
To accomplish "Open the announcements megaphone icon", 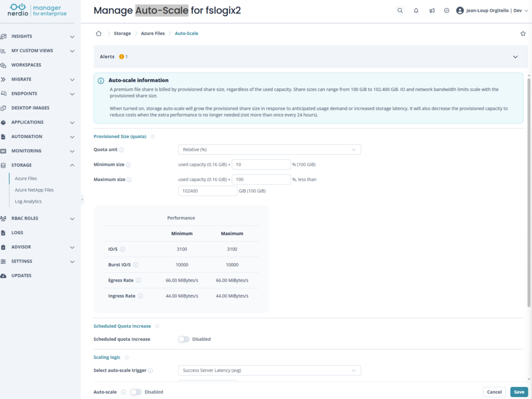I will [432, 10].
